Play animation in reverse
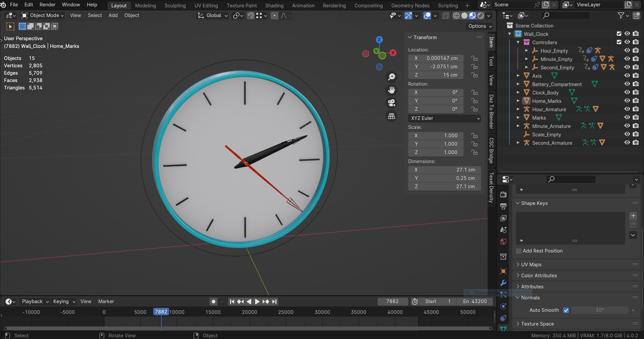This screenshot has width=644, height=339. click(x=249, y=302)
